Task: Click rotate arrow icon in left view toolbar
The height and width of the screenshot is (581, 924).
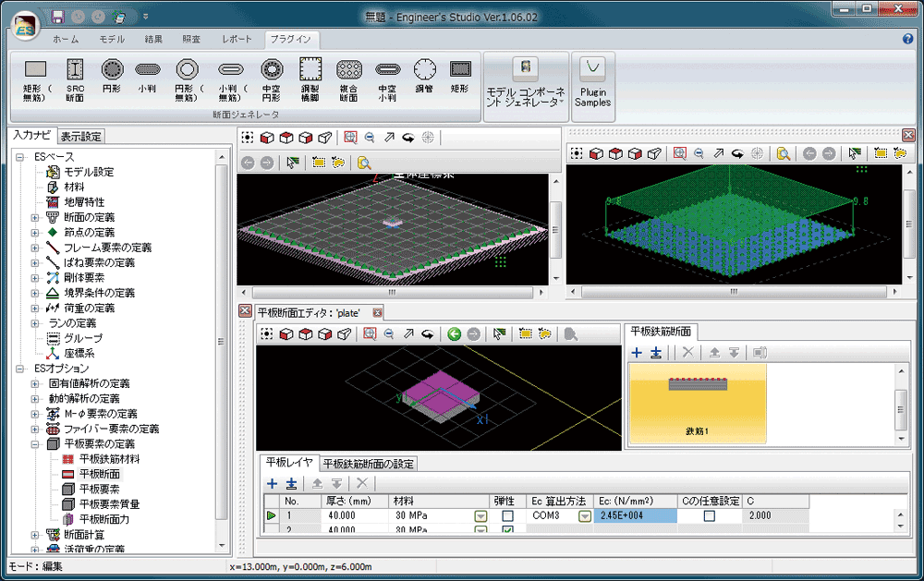Action: point(408,138)
